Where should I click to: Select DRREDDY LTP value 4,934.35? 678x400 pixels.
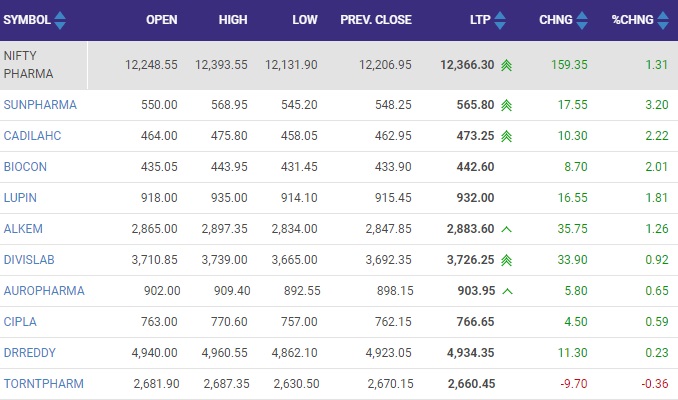pos(470,353)
